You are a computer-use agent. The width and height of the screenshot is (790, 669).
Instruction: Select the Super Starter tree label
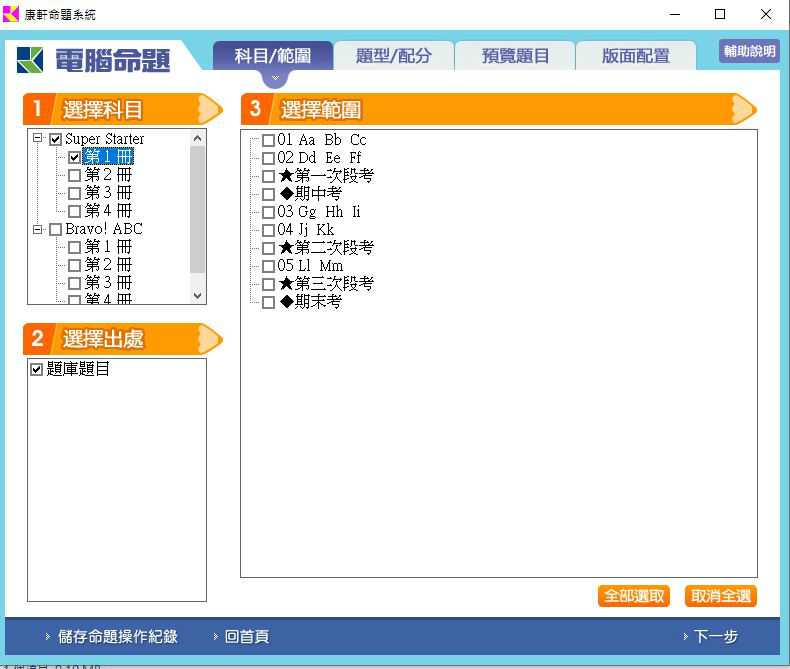[104, 139]
